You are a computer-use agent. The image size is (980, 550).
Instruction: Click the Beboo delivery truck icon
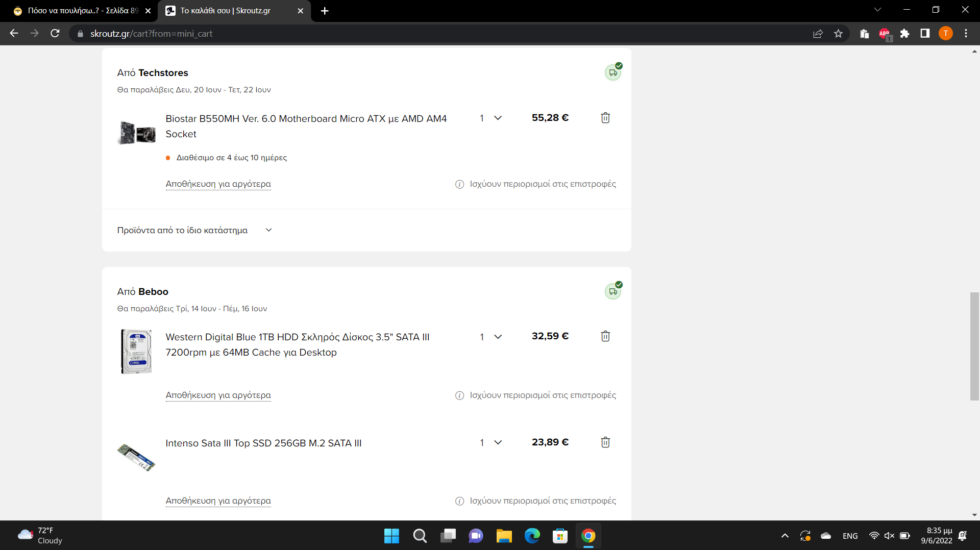pyautogui.click(x=613, y=291)
